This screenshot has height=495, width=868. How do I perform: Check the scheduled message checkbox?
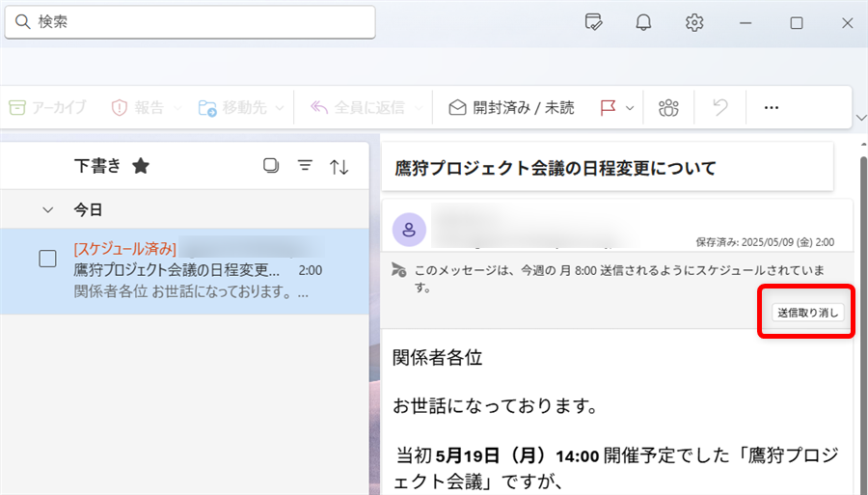(x=47, y=259)
